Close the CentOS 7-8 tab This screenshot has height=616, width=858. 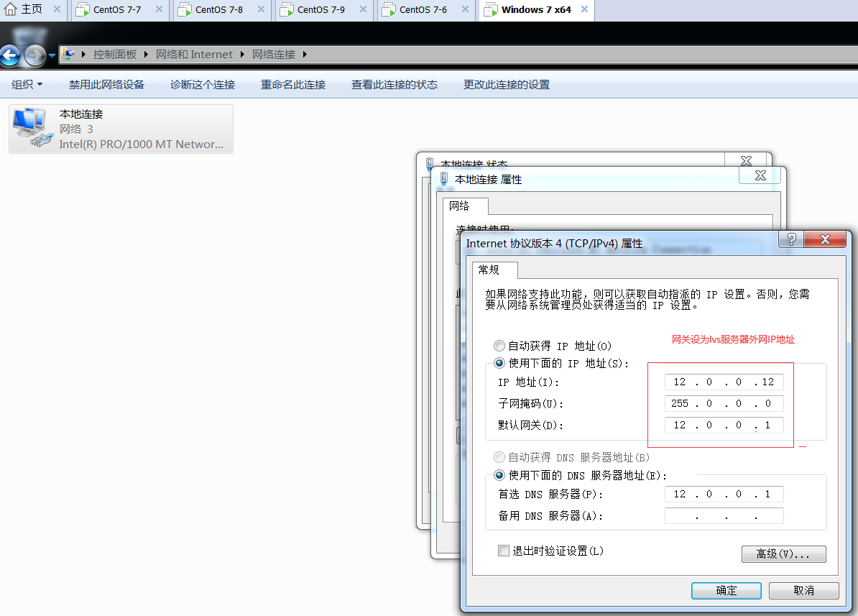click(x=261, y=9)
